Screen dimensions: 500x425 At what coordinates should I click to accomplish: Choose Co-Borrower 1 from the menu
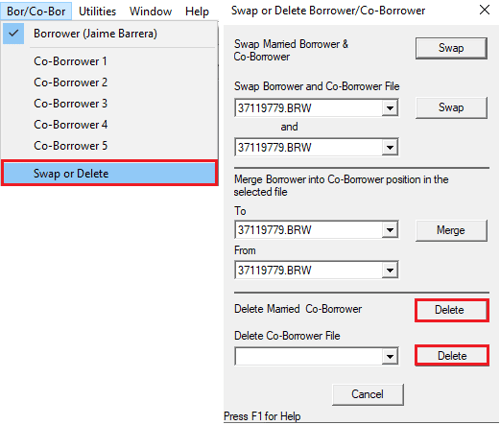(x=109, y=61)
